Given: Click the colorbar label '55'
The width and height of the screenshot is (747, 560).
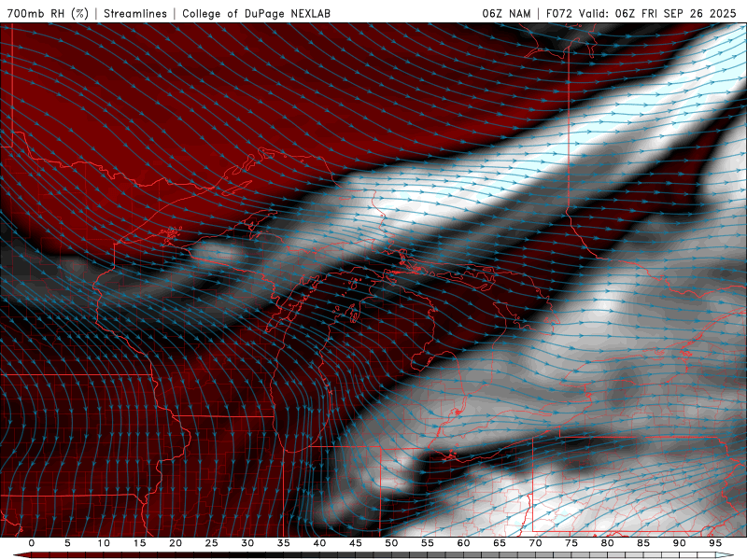Looking at the screenshot, I should (428, 543).
